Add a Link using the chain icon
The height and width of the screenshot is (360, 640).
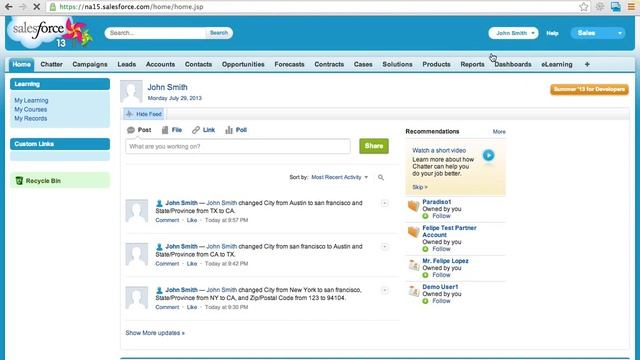(x=196, y=130)
